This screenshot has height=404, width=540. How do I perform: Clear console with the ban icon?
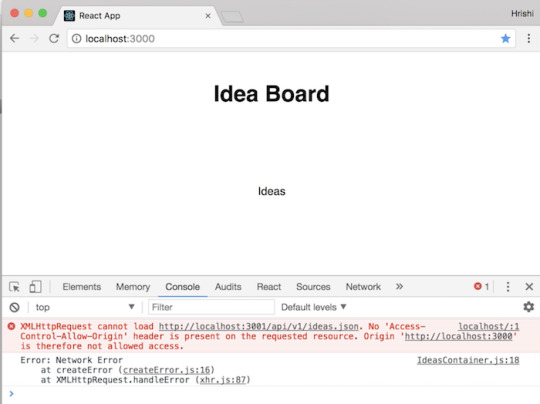click(x=14, y=307)
